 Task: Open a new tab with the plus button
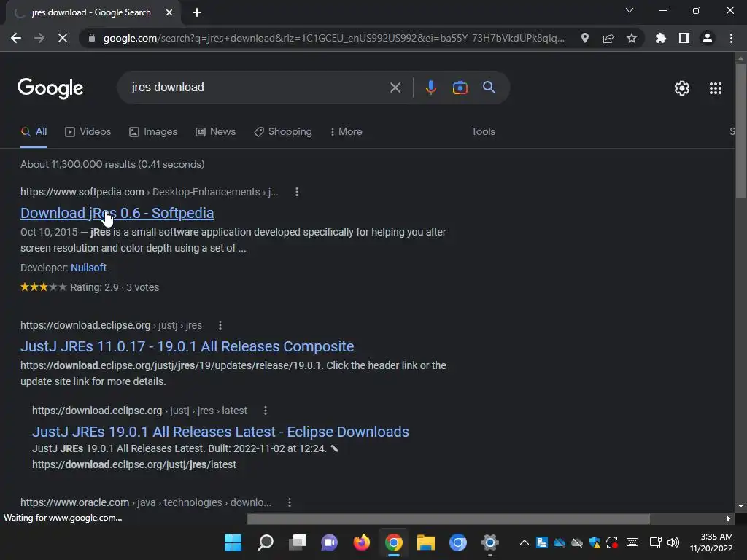(197, 12)
